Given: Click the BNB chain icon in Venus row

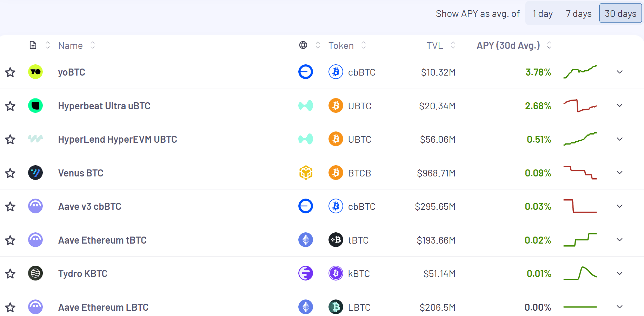Looking at the screenshot, I should (306, 173).
